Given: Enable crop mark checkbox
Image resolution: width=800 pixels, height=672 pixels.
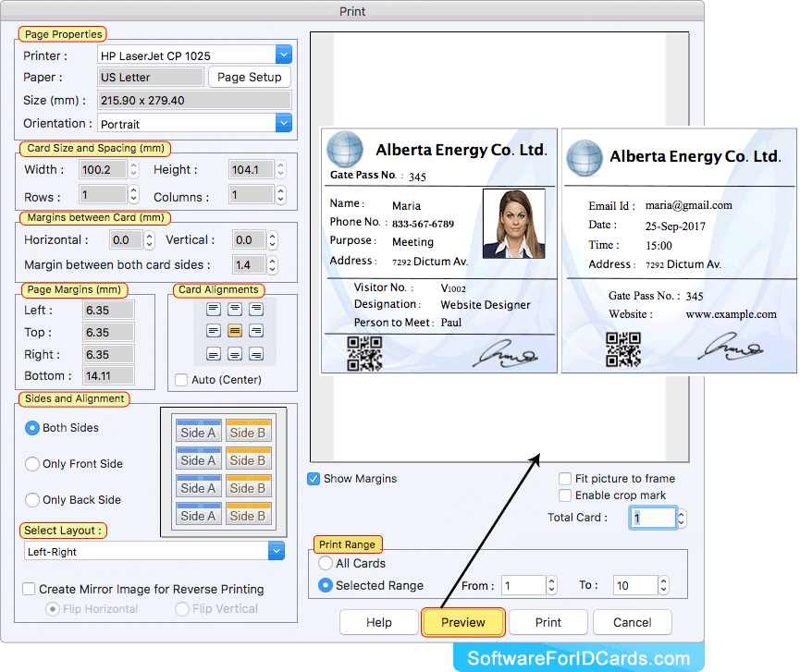Looking at the screenshot, I should (565, 495).
